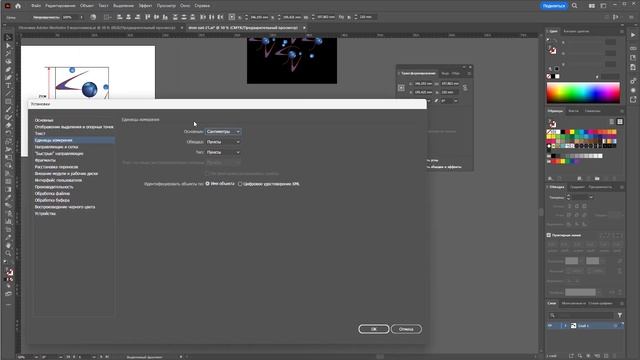Open the Home screen icon
Screen dimensions: 640x360
point(18,6)
